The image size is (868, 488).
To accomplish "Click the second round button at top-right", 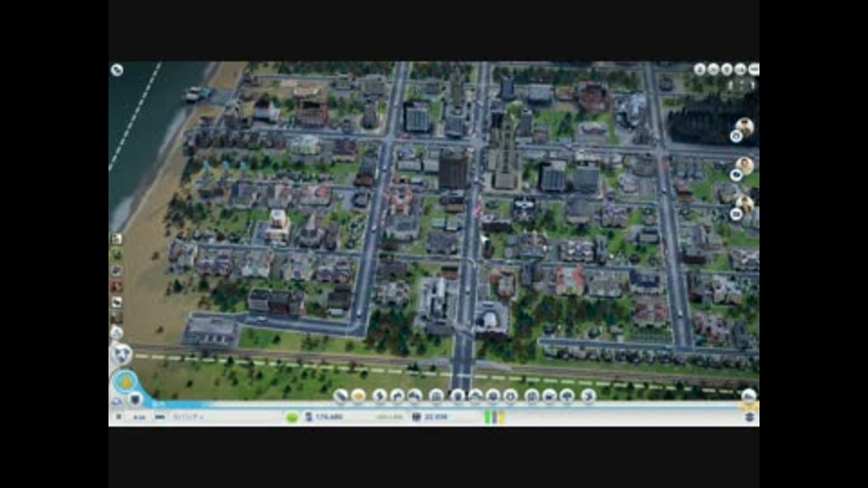I will pos(713,70).
